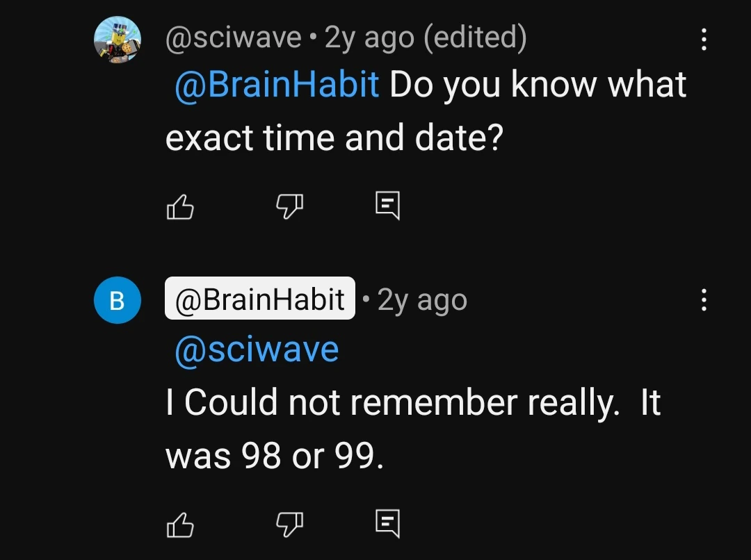
Task: Click the "2y ago" timestamp on BrainHabit's reply
Action: pos(423,300)
